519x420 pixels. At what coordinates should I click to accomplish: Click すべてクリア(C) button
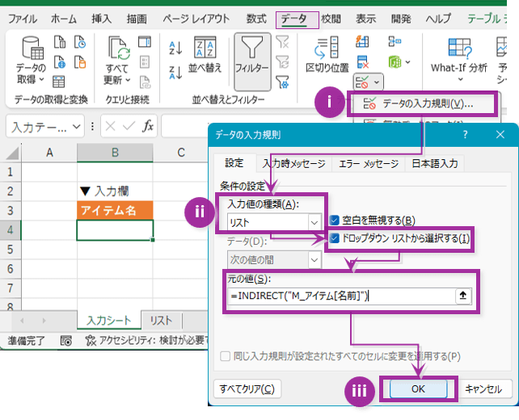click(x=247, y=389)
